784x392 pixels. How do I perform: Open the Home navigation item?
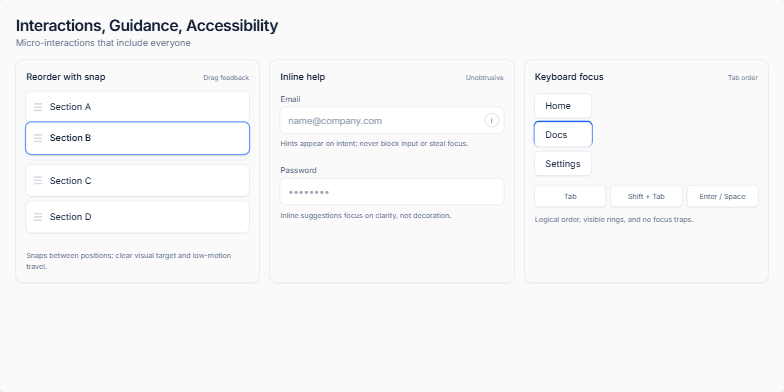point(563,106)
